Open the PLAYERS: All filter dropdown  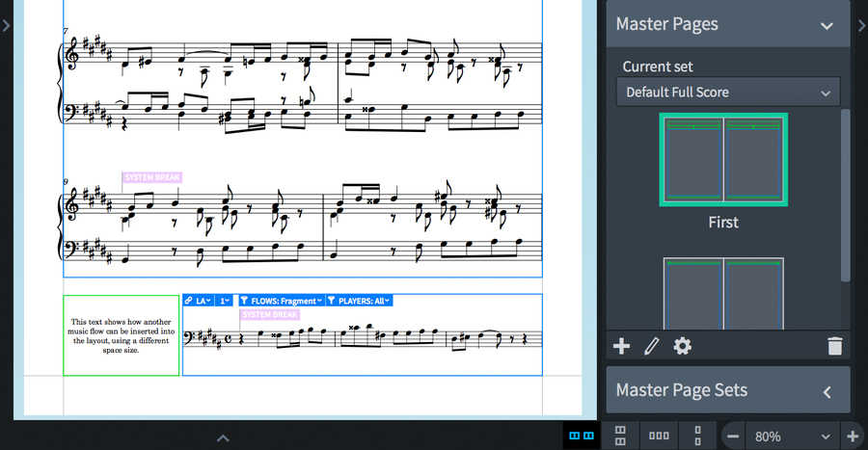click(360, 301)
